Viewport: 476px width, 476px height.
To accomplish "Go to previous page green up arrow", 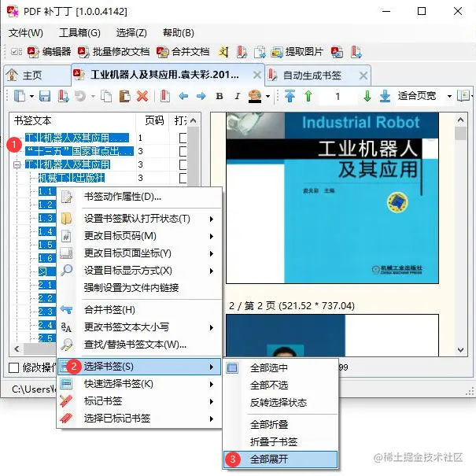I will [308, 96].
